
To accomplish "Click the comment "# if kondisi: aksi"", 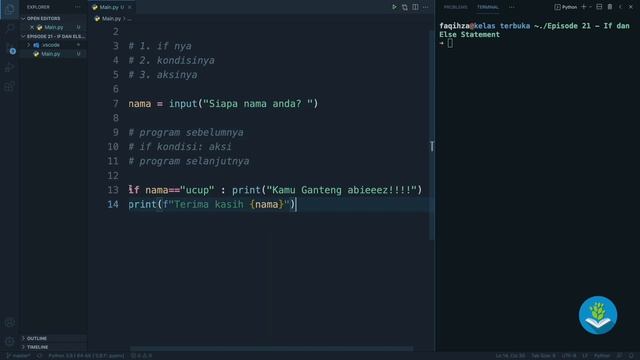I will point(180,147).
